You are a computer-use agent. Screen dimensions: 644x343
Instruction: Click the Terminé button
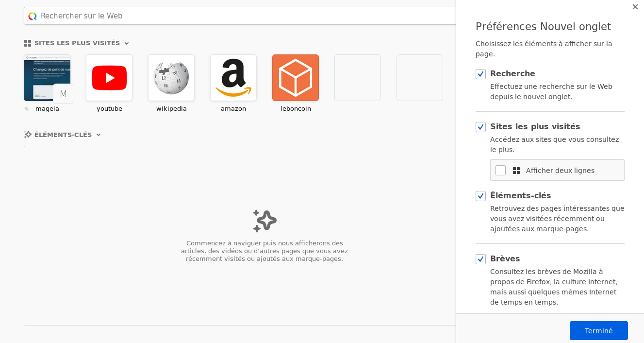pos(599,330)
